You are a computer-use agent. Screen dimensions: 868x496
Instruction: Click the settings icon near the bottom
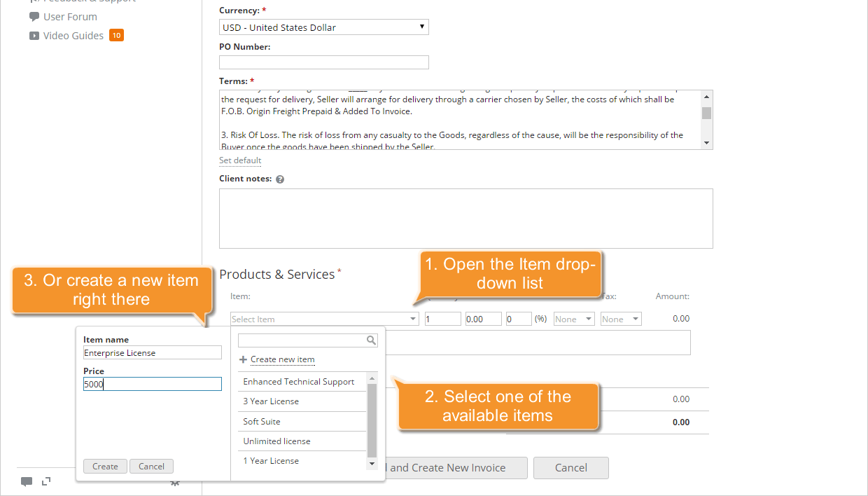pos(175,483)
